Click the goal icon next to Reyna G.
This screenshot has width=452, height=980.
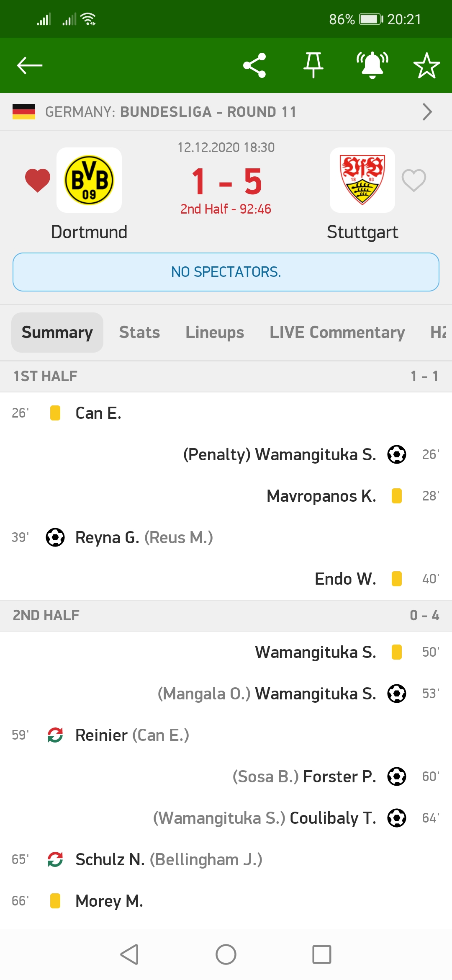pyautogui.click(x=55, y=537)
